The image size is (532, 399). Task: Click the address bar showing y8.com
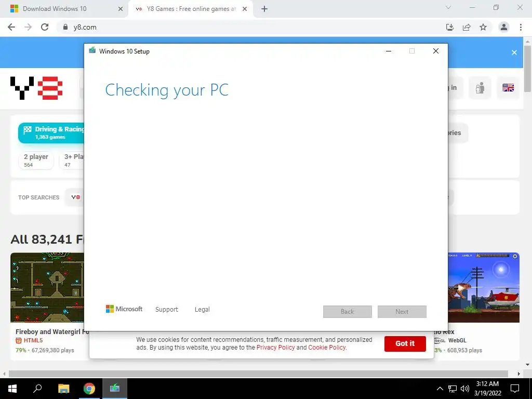pyautogui.click(x=251, y=27)
